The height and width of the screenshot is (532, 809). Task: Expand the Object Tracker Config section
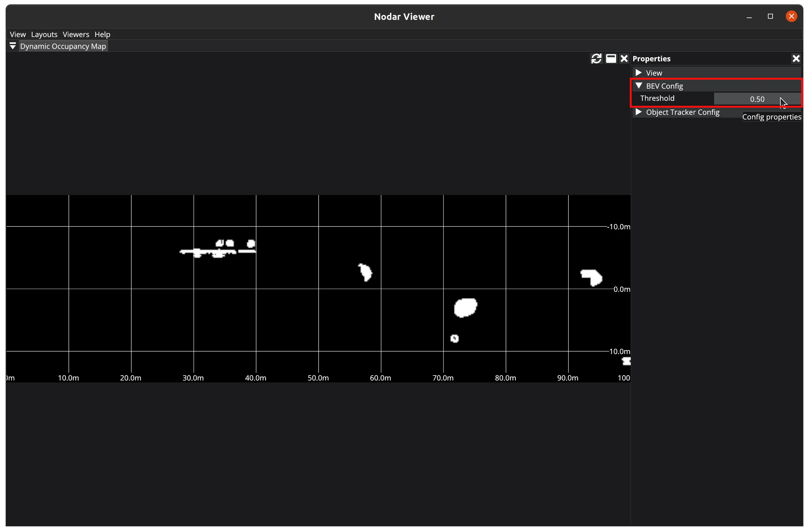click(x=638, y=112)
